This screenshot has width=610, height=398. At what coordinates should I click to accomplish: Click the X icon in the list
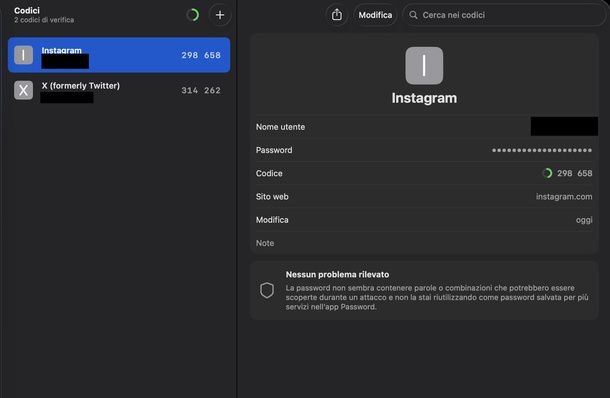pyautogui.click(x=23, y=90)
